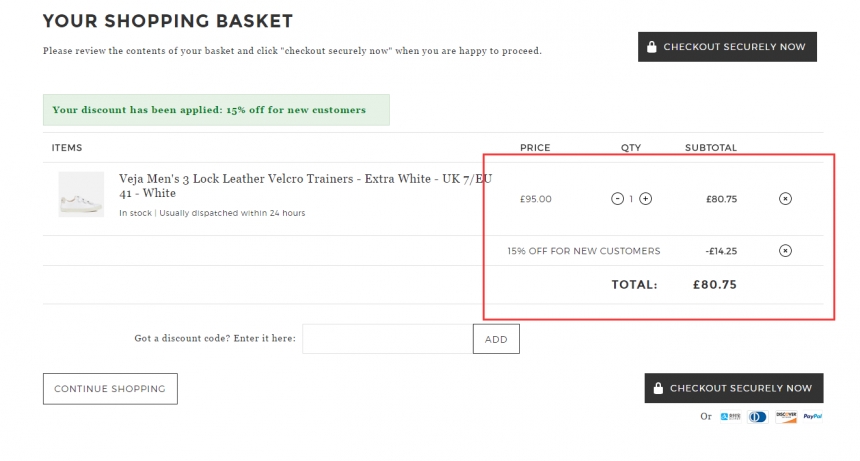Increase trainers quantity with plus icon

(x=646, y=198)
